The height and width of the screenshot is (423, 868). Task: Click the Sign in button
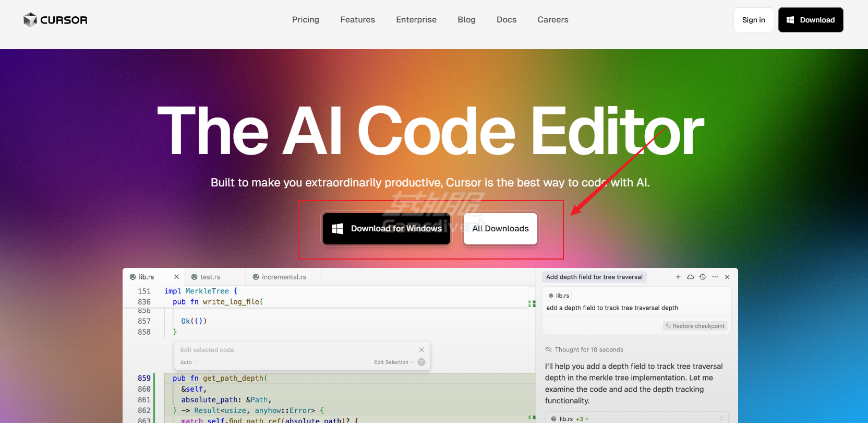point(753,20)
